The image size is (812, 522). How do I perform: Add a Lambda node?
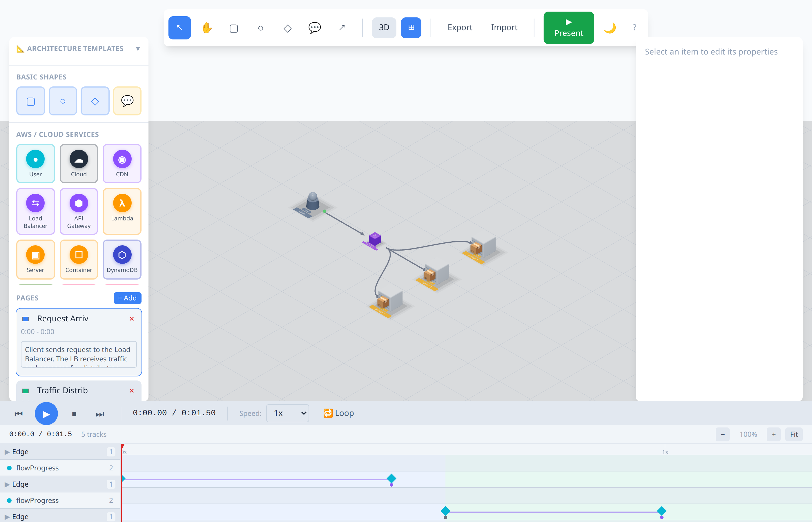(x=122, y=211)
